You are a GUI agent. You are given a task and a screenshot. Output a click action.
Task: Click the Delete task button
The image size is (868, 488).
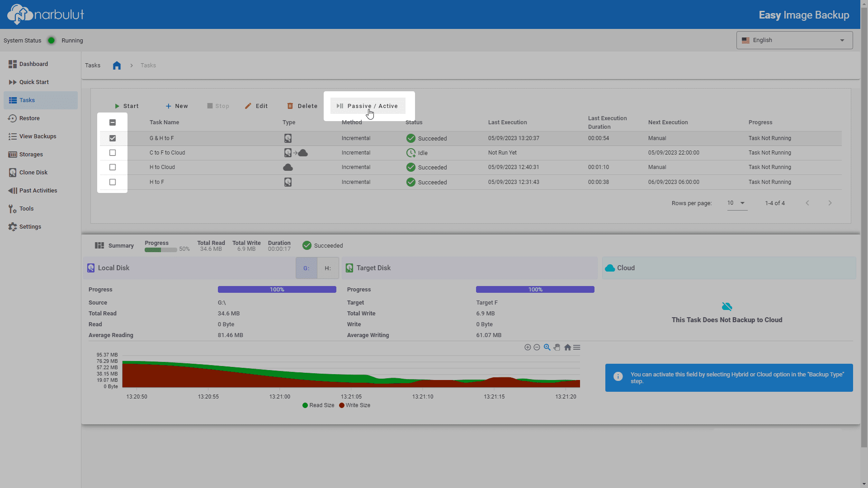302,106
